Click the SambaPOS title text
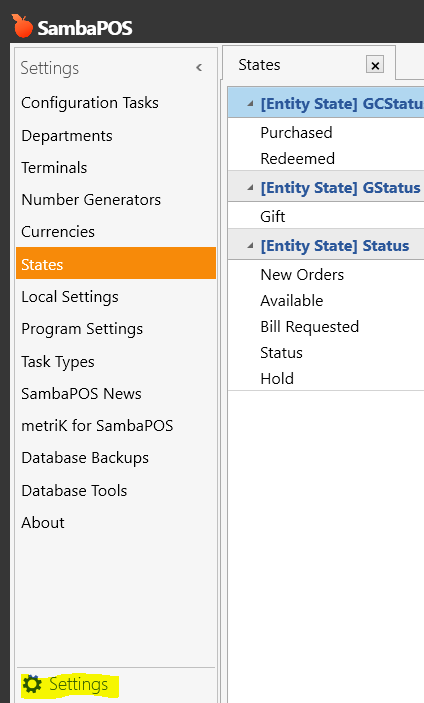This screenshot has height=703, width=424. point(85,28)
